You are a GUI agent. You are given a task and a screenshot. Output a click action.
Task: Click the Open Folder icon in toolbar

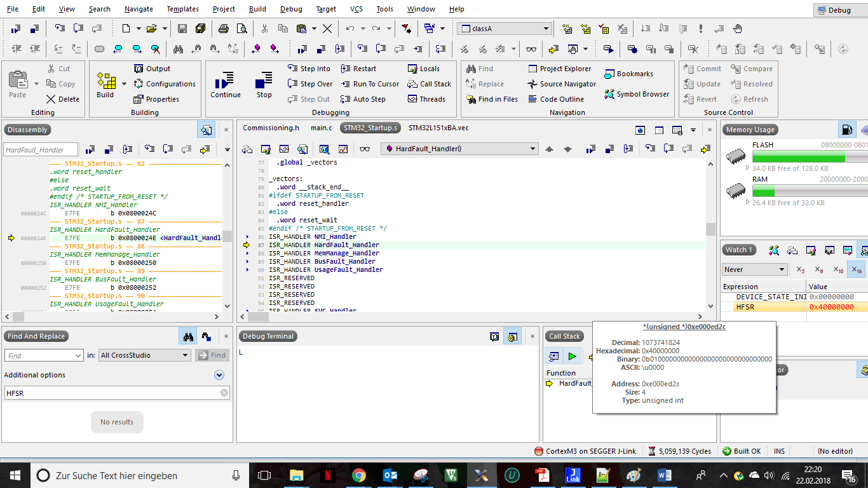[x=152, y=29]
